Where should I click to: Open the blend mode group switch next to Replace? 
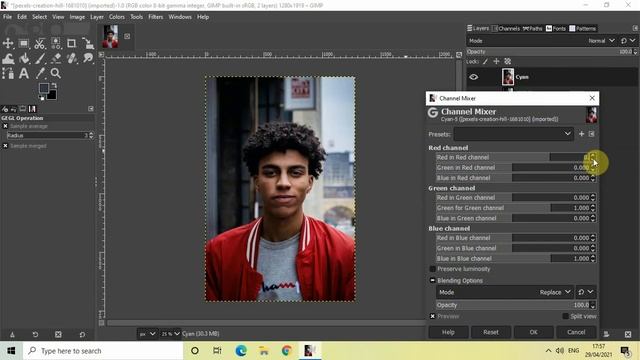tap(586, 292)
